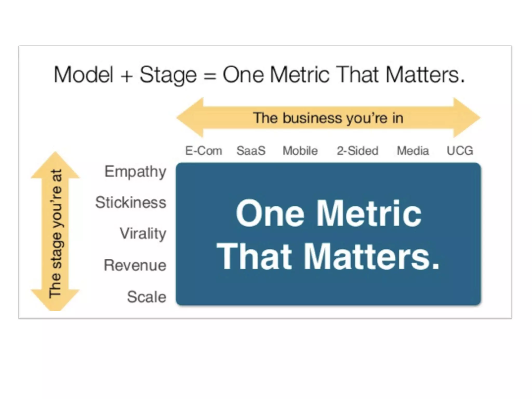This screenshot has height=399, width=532.
Task: Choose the Revenue stage label
Action: point(135,265)
